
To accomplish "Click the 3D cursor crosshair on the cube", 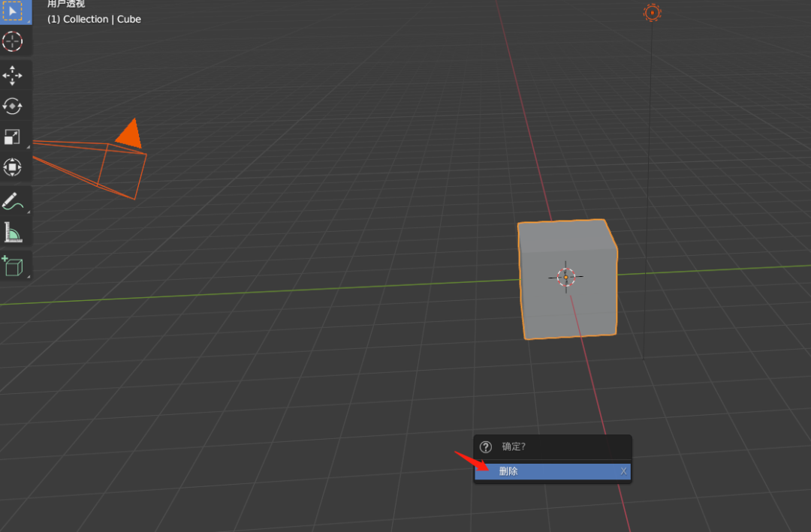I will [566, 277].
